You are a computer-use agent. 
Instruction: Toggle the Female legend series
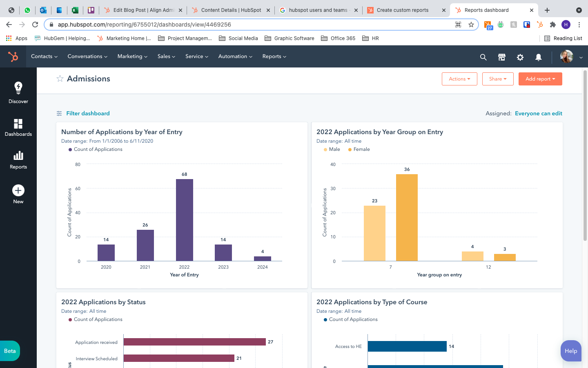click(359, 150)
